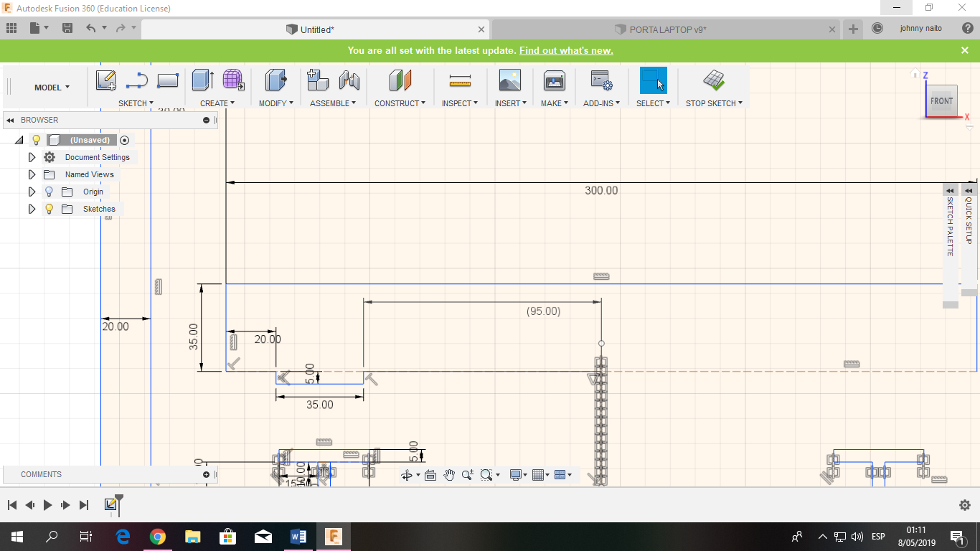
Task: Click the sketch feature in timeline
Action: [x=110, y=505]
